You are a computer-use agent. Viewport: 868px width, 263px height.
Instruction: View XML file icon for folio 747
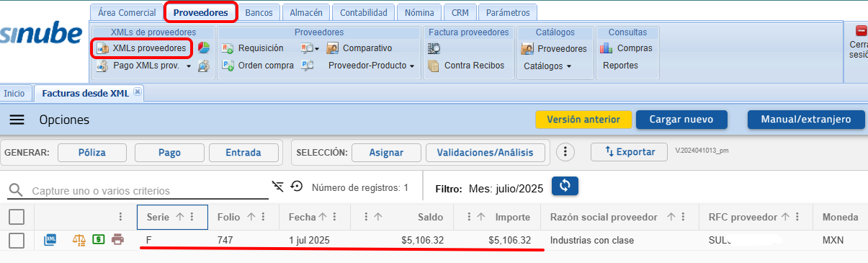(51, 240)
